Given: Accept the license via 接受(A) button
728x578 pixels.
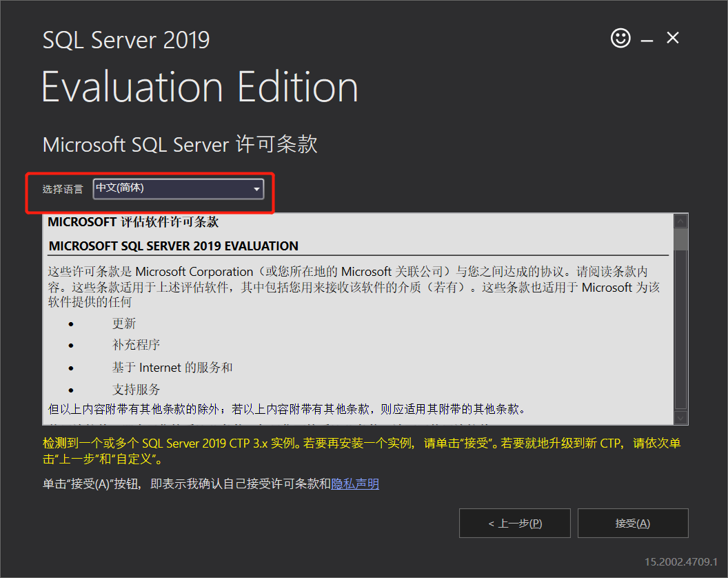Looking at the screenshot, I should point(633,524).
